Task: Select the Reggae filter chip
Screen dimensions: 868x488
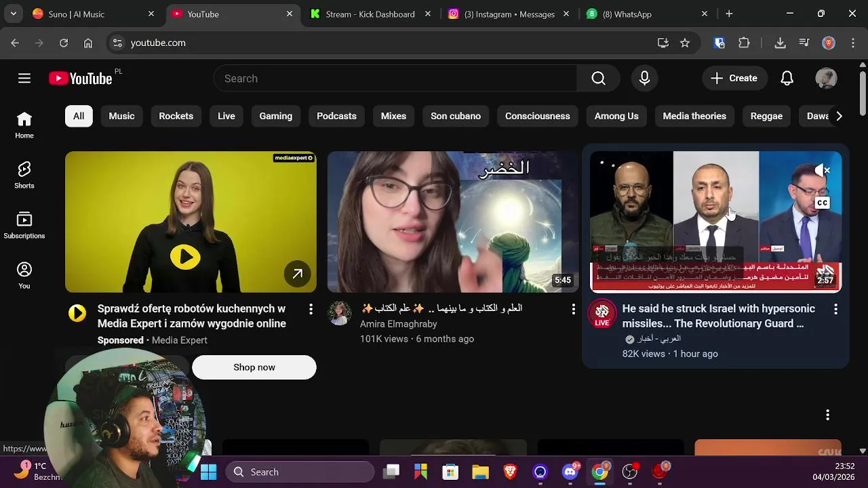Action: [766, 116]
